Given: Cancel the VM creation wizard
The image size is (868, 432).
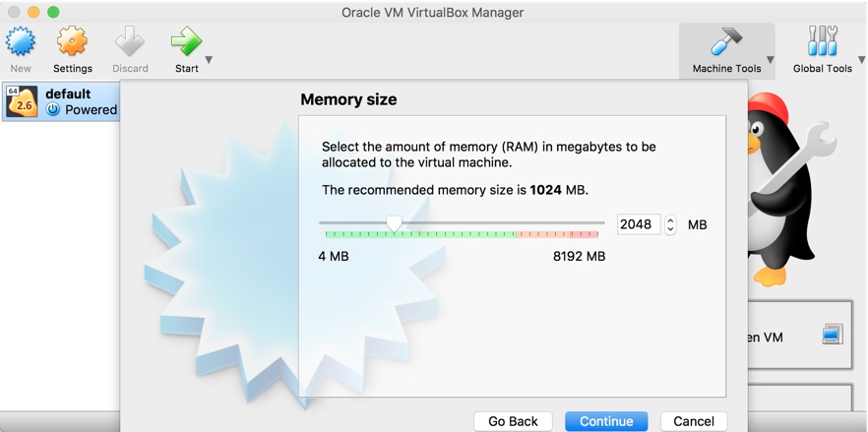Looking at the screenshot, I should 694,421.
